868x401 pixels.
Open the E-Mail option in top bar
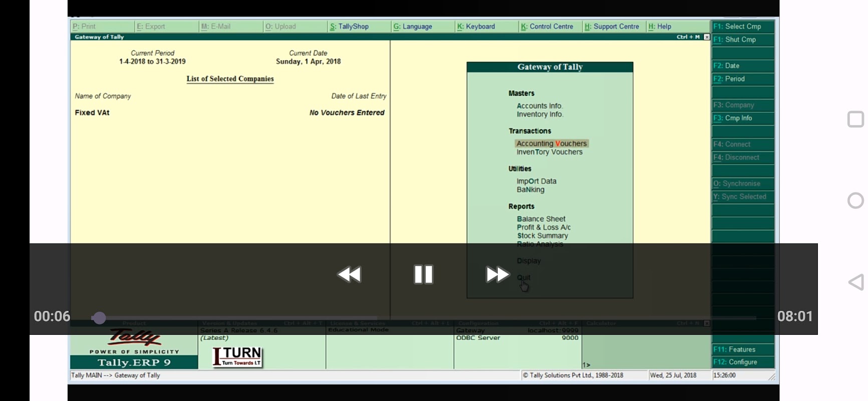(231, 27)
